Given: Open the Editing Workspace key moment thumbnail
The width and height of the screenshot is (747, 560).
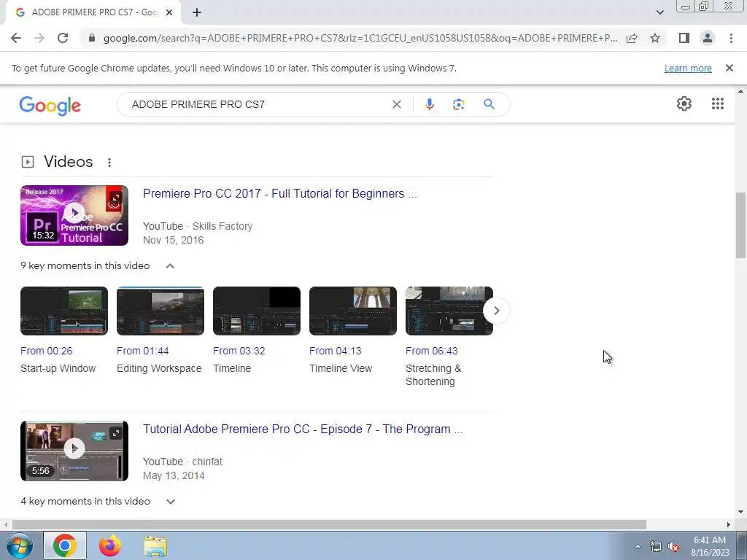Looking at the screenshot, I should tap(160, 311).
